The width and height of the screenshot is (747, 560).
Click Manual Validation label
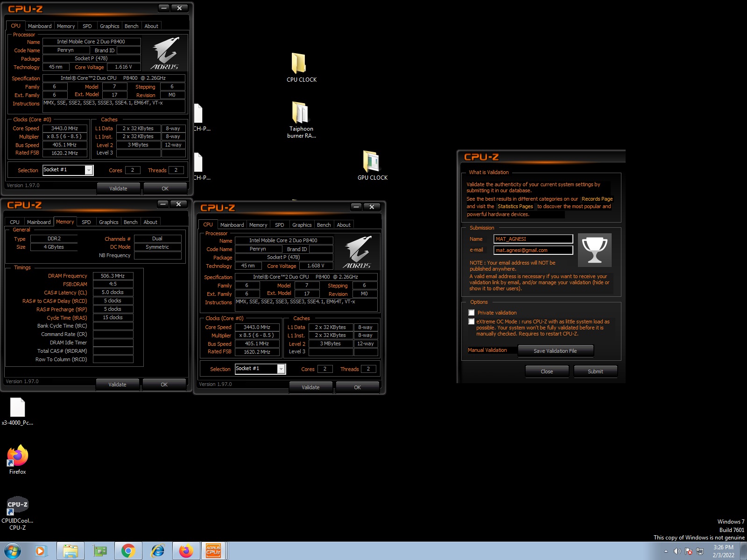(x=487, y=350)
